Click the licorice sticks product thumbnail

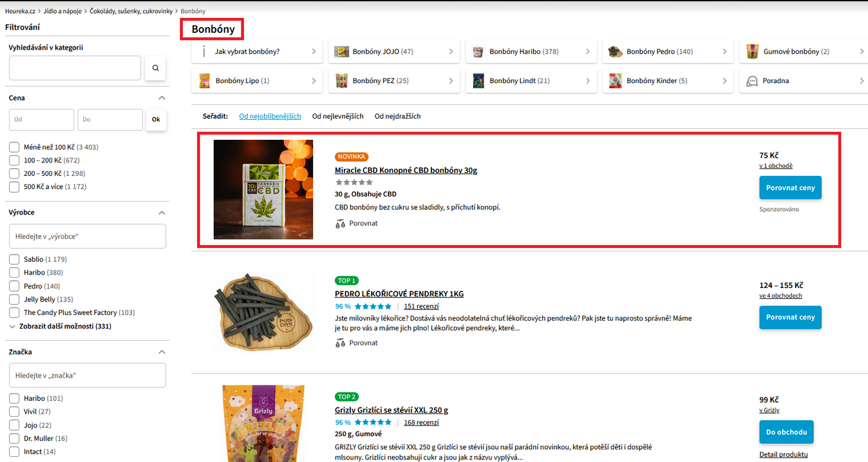pos(263,313)
